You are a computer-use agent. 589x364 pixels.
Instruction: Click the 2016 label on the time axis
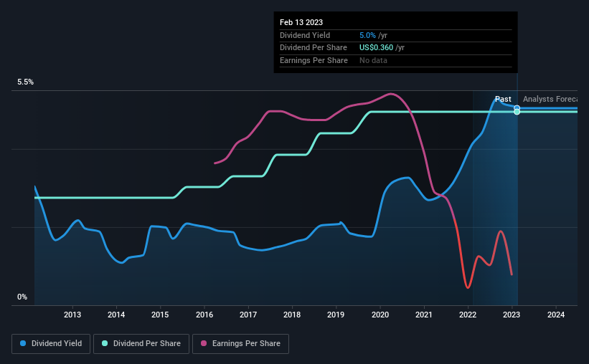coord(204,315)
